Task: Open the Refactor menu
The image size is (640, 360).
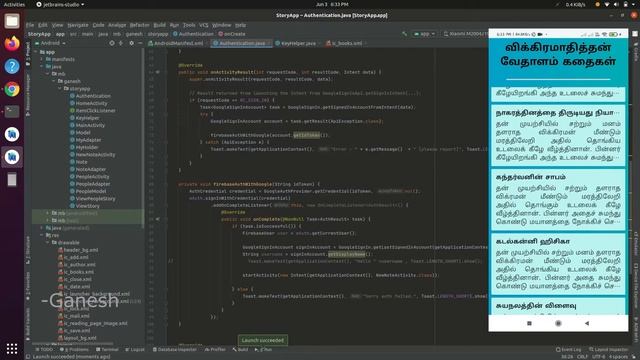Action: click(x=140, y=25)
